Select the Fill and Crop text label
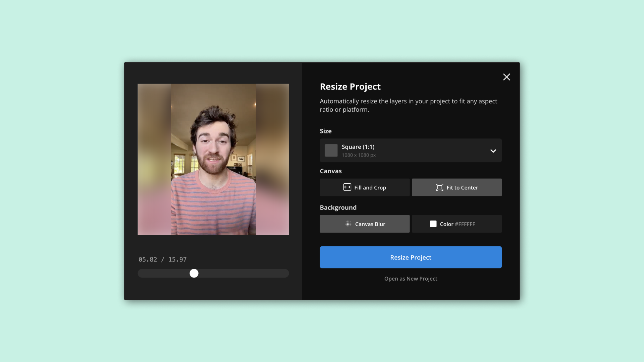 370,188
